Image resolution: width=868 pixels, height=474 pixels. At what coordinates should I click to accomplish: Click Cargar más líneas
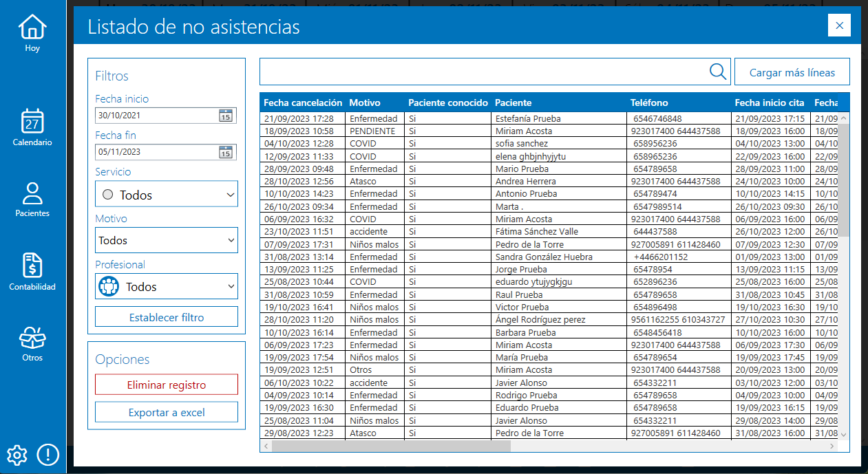[792, 71]
